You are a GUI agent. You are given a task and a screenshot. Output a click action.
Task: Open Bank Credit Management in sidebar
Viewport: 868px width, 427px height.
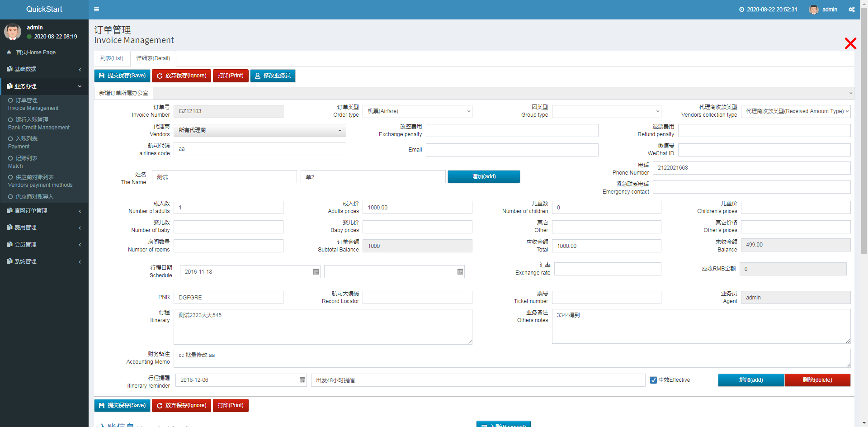[x=38, y=123]
